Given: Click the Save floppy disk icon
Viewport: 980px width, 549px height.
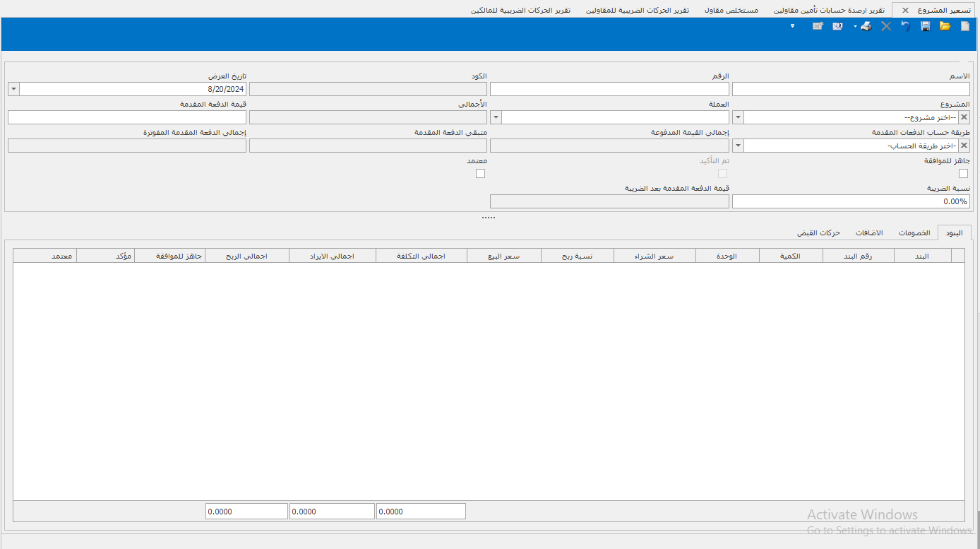Looking at the screenshot, I should (x=926, y=26).
